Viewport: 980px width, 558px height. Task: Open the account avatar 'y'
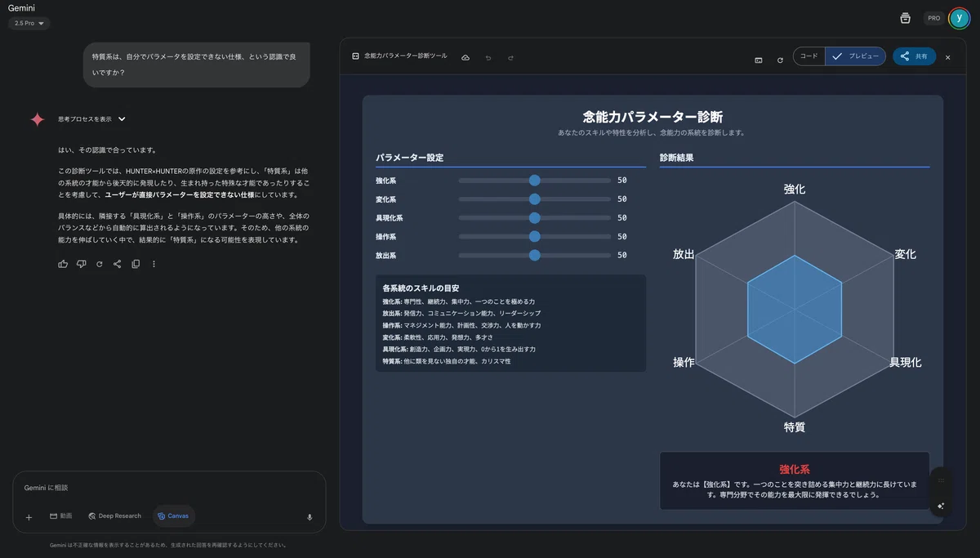click(x=960, y=18)
